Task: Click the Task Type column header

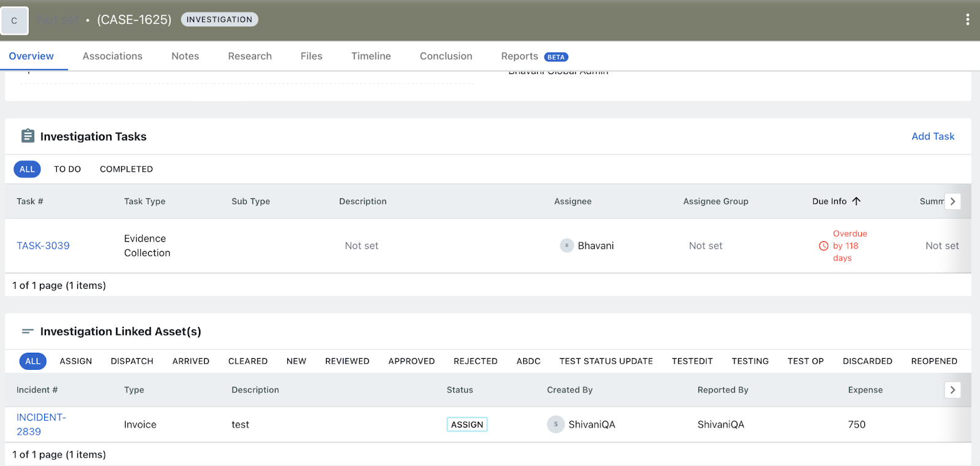Action: (x=145, y=201)
